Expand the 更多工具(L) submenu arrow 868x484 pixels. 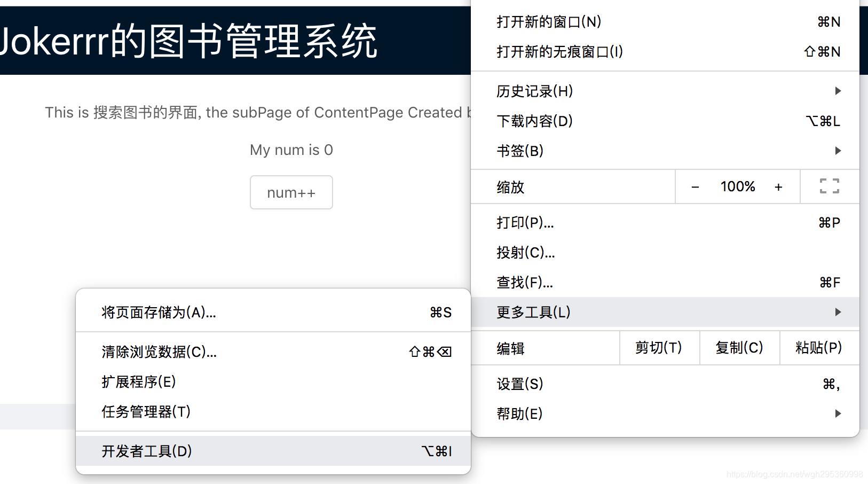point(838,312)
